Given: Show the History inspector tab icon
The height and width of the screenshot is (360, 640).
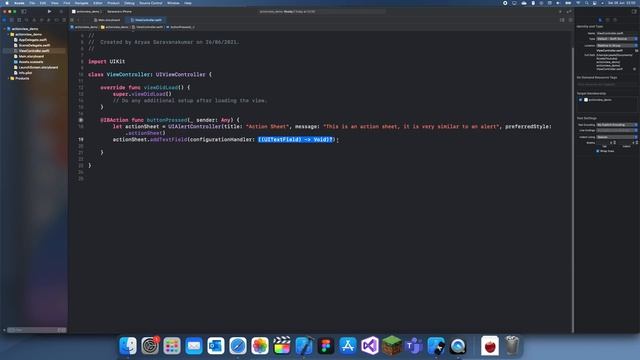Looking at the screenshot, I should click(608, 20).
